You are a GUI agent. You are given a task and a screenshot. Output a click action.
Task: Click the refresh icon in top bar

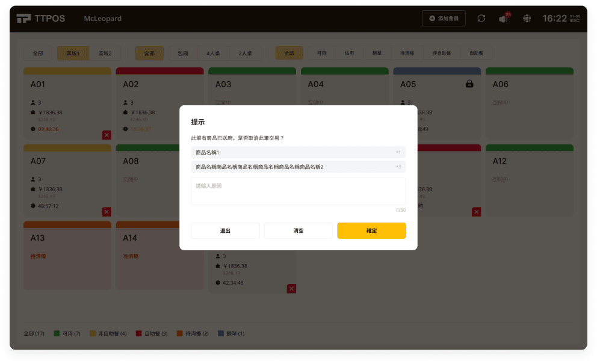(481, 19)
